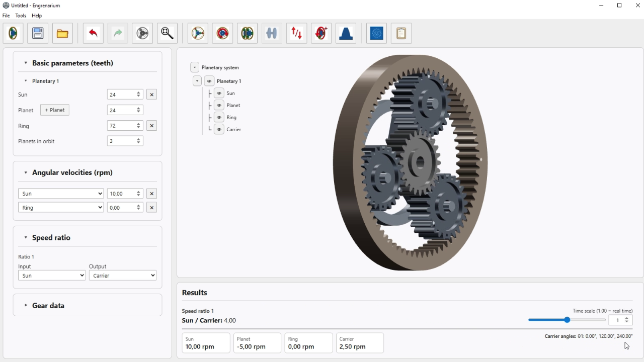Click the gold-ring planetary gear icon
This screenshot has height=362, width=644.
[x=198, y=33]
